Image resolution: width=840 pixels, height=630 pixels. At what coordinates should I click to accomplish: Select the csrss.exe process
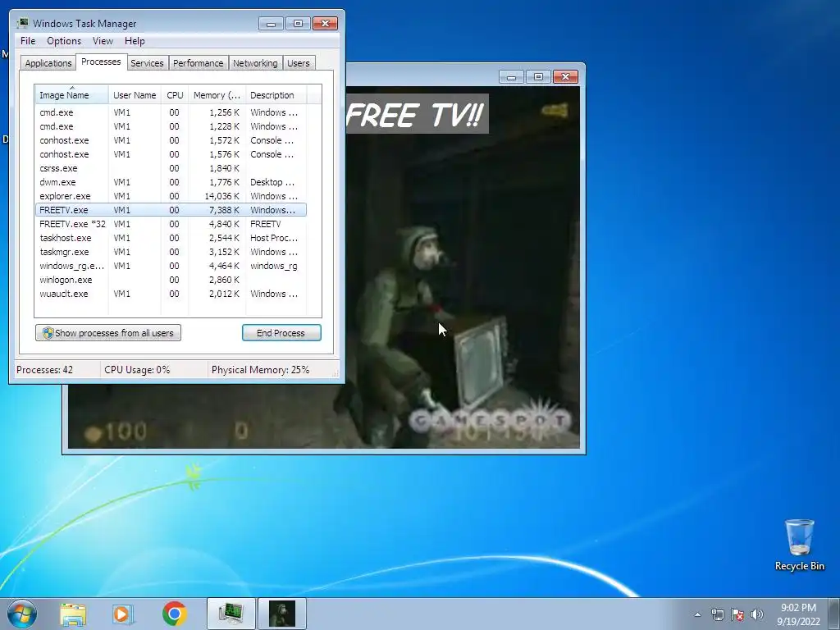click(171, 168)
